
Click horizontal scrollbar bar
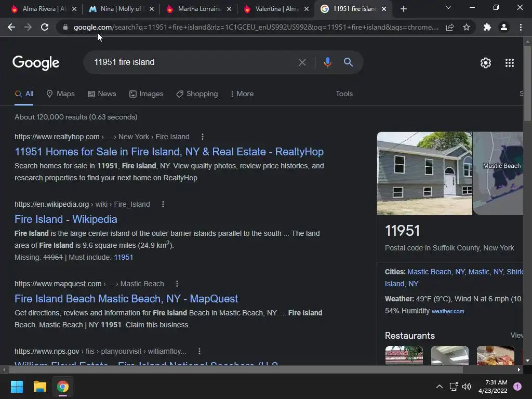click(x=235, y=369)
